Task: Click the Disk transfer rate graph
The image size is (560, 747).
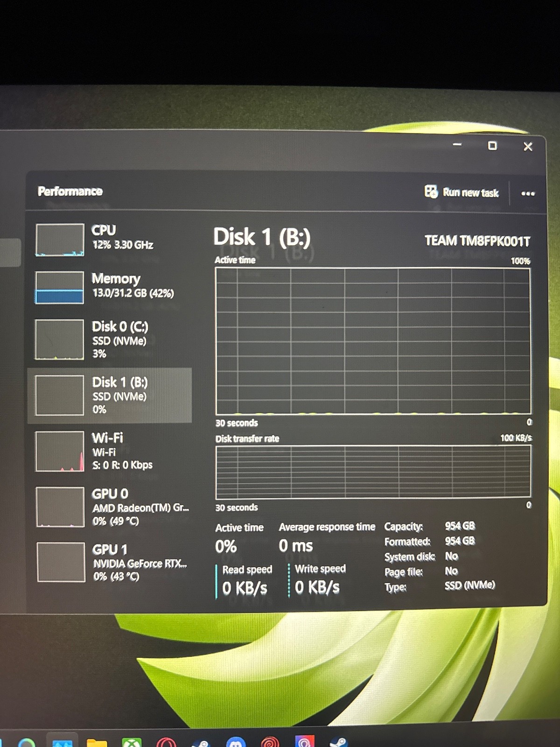Action: click(373, 472)
